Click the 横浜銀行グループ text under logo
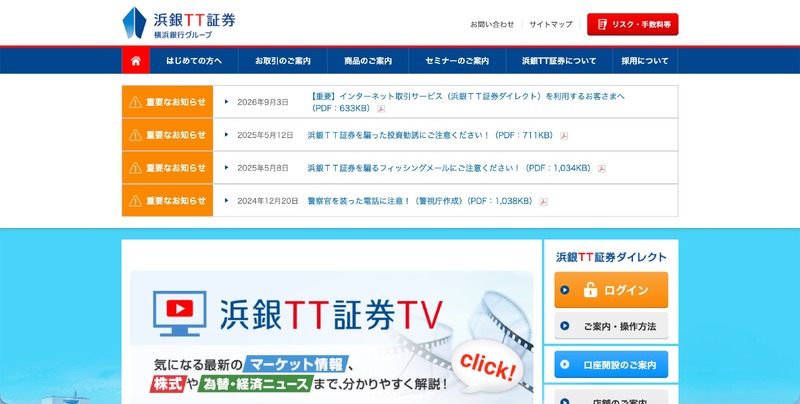The image size is (800, 404). [183, 35]
